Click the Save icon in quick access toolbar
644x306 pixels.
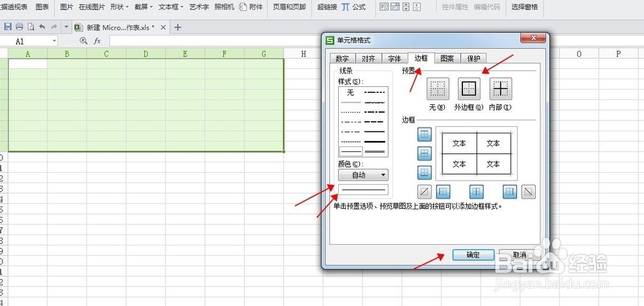pos(7,26)
